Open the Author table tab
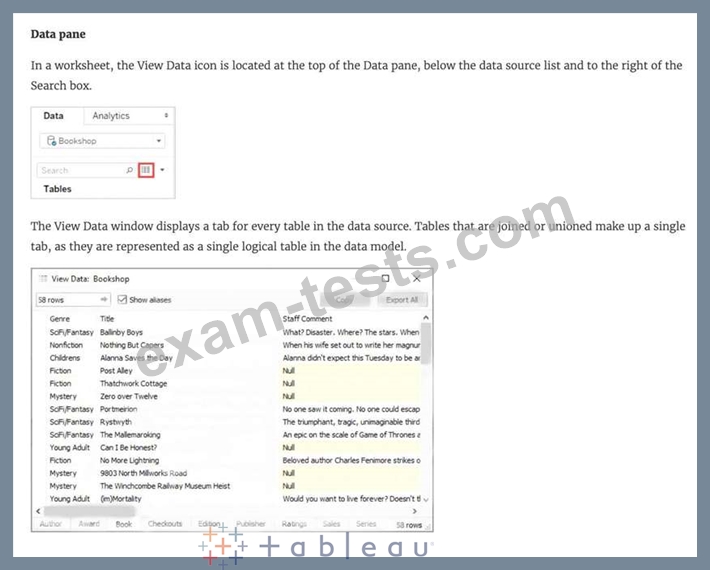The image size is (710, 570). click(50, 524)
